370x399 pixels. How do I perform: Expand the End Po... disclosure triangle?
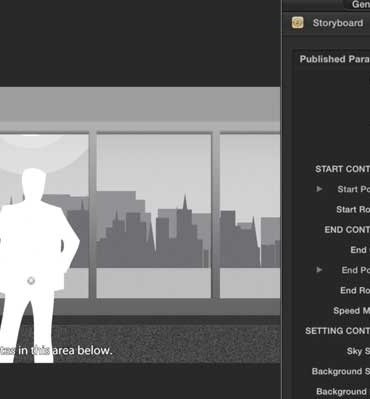[x=319, y=270]
